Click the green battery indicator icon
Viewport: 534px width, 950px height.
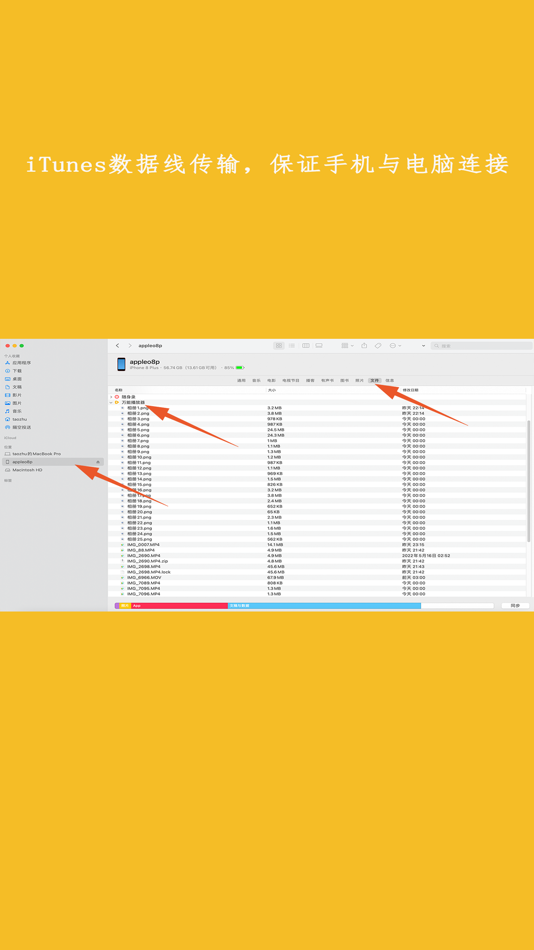coord(239,367)
